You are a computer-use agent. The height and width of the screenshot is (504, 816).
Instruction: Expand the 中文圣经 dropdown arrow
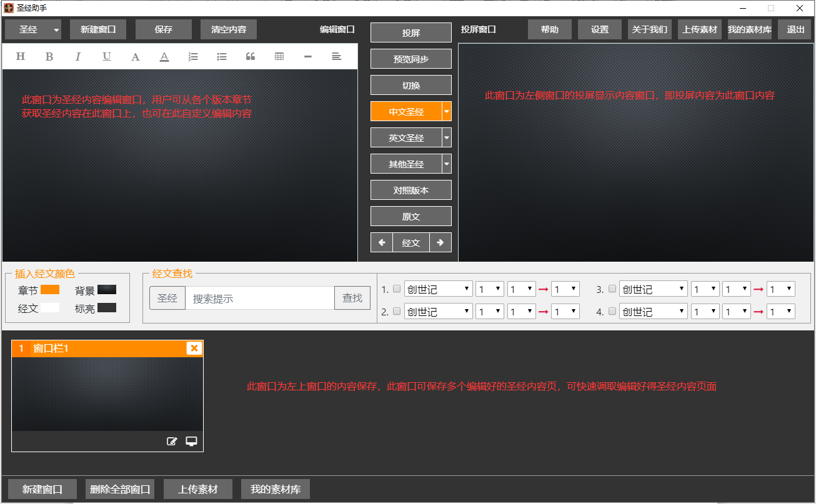point(446,112)
